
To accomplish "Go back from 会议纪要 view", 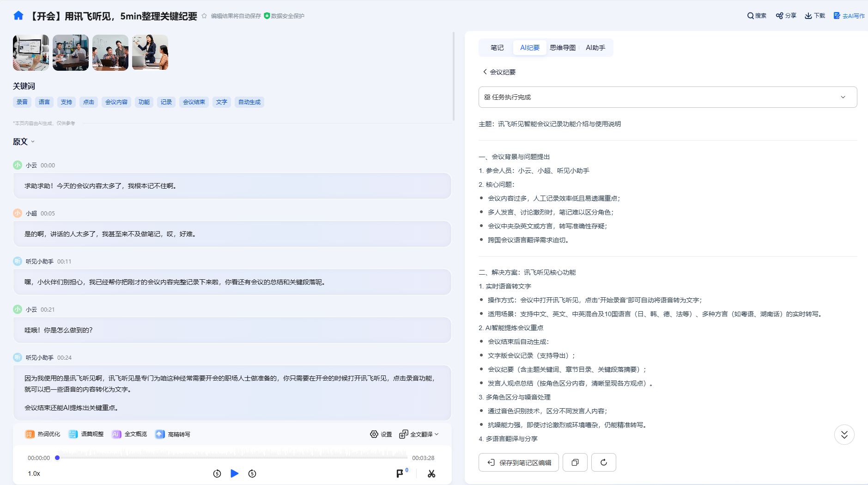I will [x=485, y=72].
